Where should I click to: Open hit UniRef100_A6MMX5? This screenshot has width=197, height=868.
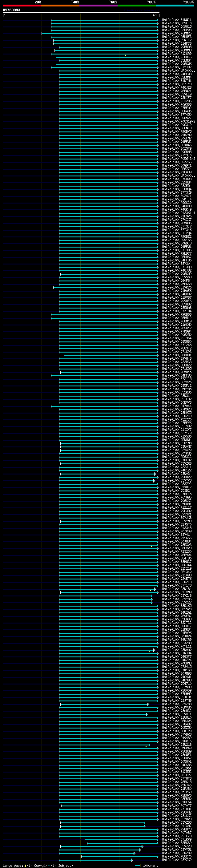coord(176,33)
